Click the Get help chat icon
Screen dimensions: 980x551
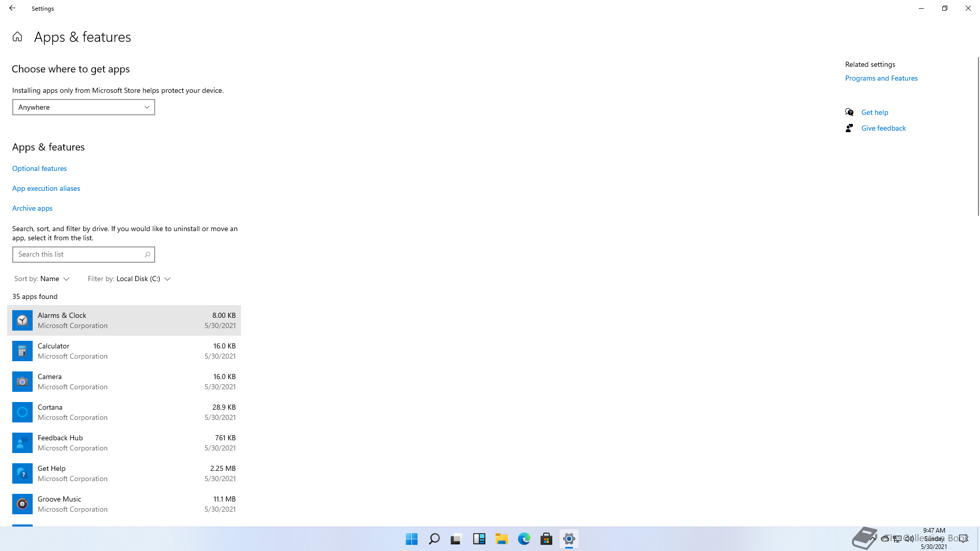(849, 112)
